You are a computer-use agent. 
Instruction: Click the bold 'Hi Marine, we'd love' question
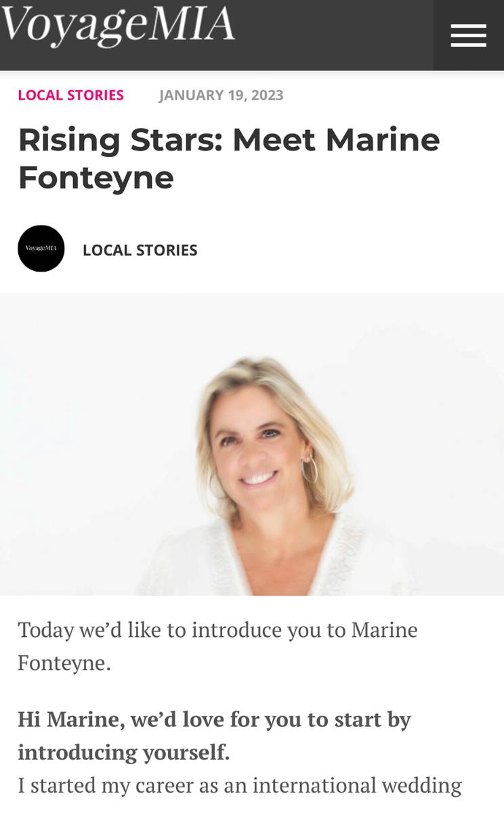(214, 735)
